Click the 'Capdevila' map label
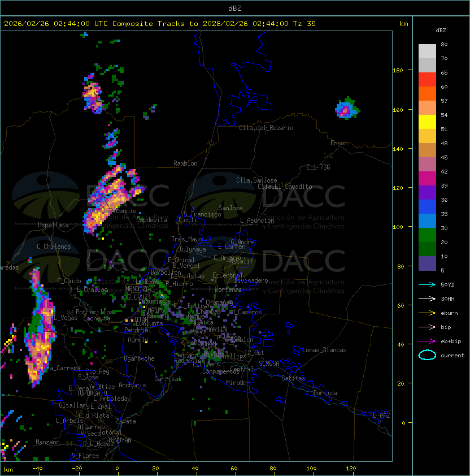Viewport: 470px width, 476px height. (x=152, y=220)
